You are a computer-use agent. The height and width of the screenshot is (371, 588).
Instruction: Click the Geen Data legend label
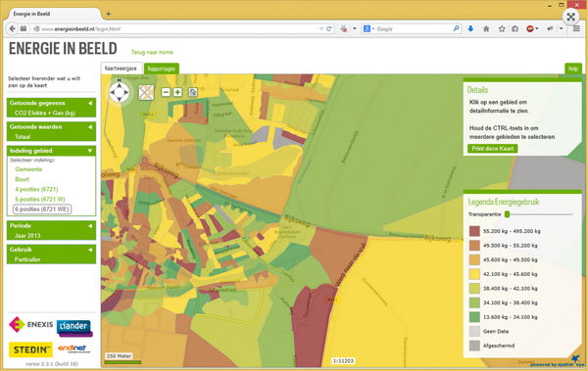coord(496,331)
